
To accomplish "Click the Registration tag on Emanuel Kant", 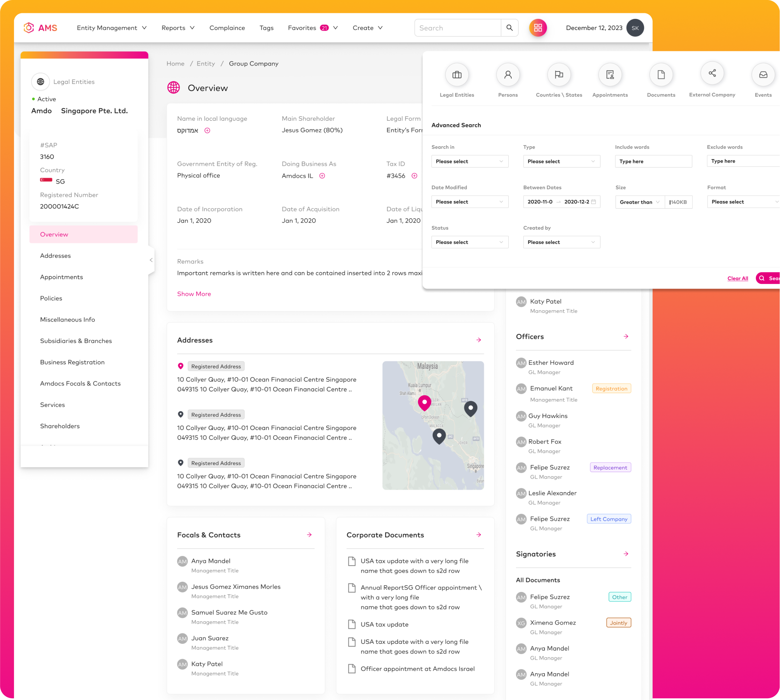I will click(x=612, y=388).
